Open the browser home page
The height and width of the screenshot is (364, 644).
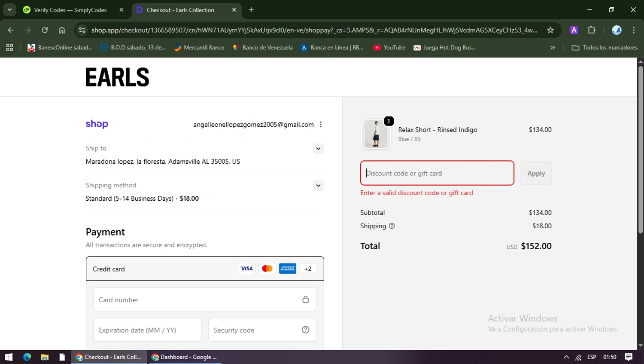62,30
